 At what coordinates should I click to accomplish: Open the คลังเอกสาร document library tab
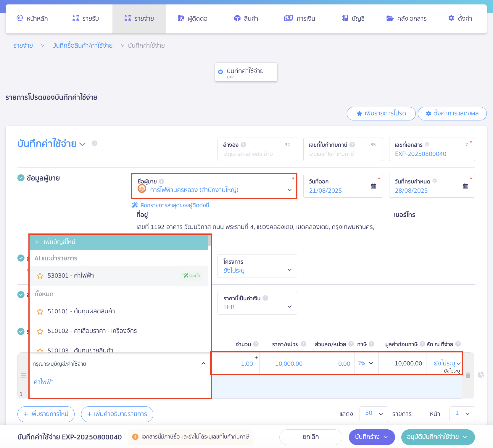coord(406,19)
